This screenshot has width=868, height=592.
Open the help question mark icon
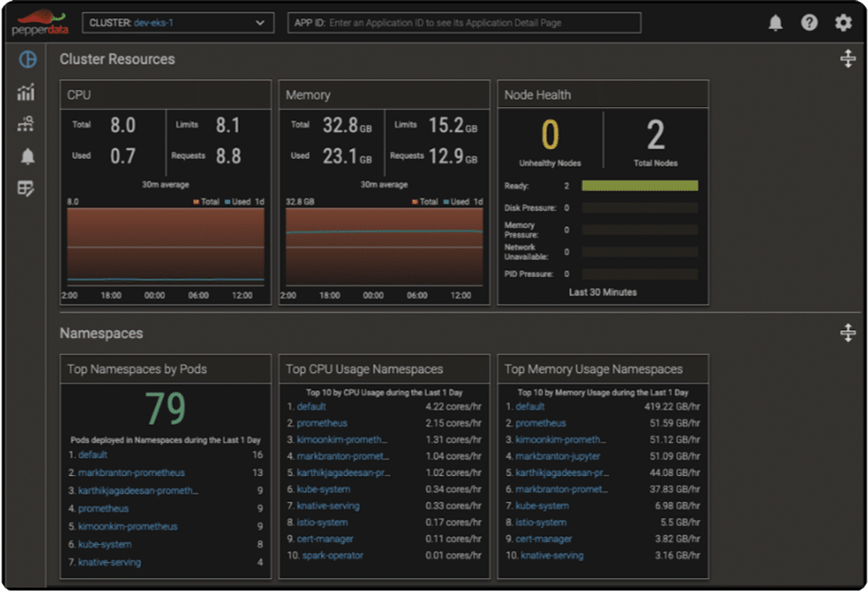pos(809,23)
